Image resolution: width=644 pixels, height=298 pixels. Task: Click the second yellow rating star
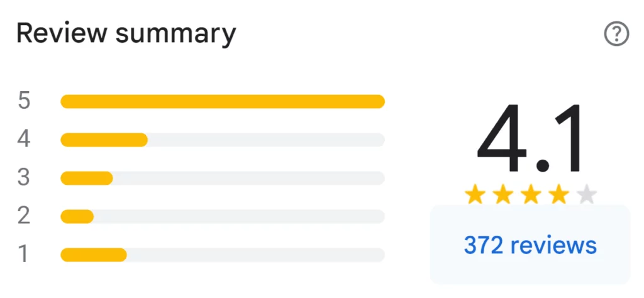click(x=503, y=196)
